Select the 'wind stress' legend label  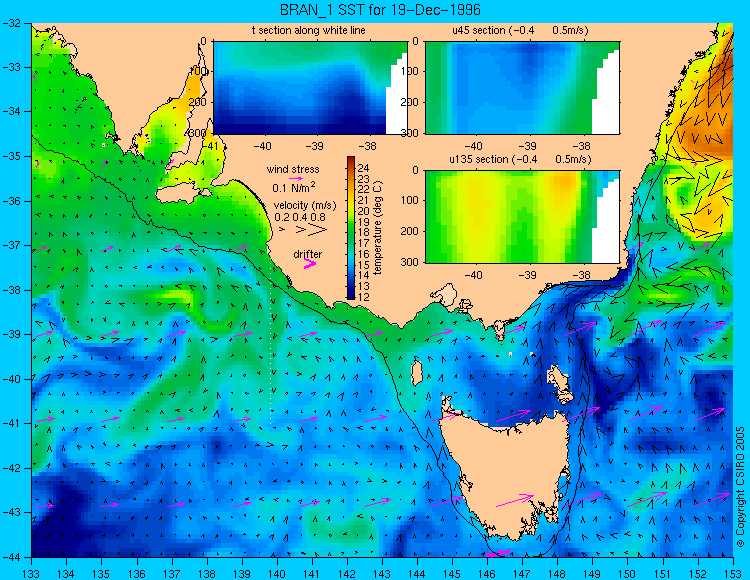(x=293, y=169)
